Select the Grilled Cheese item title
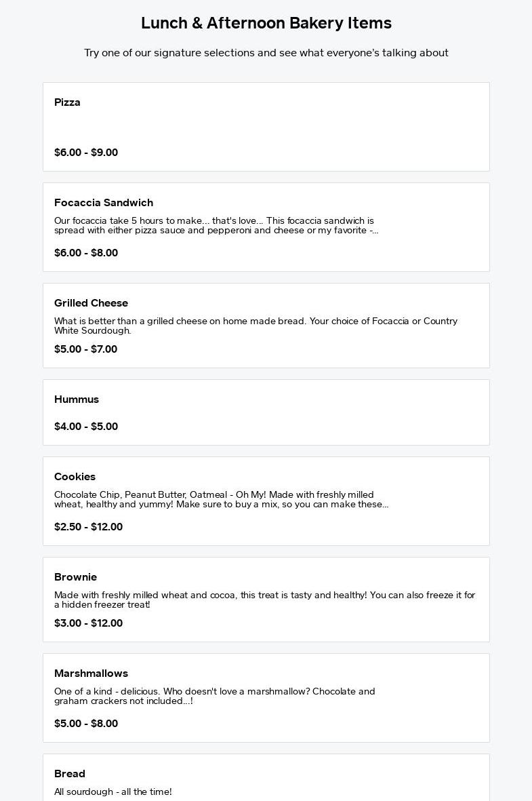The image size is (532, 801). 91,303
